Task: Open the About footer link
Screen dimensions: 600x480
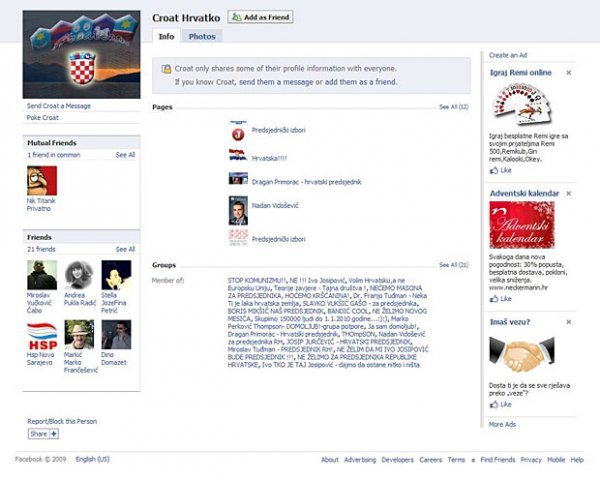Action: [329, 460]
